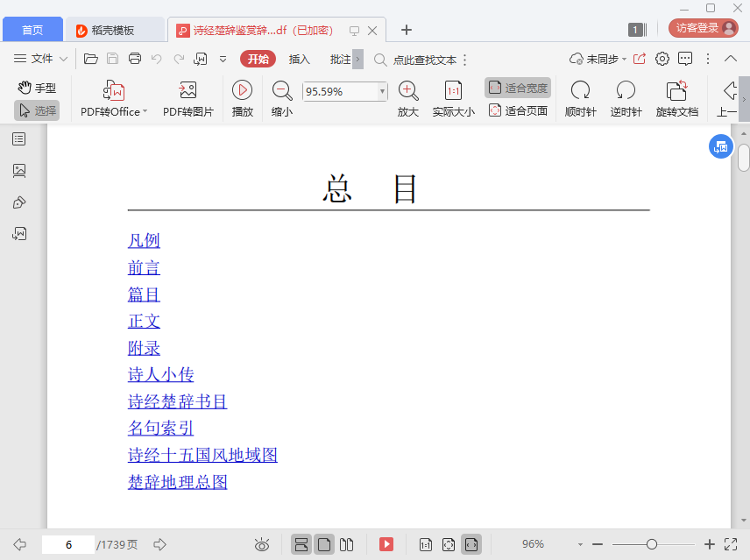Open the thumbnail panel in left sidebar

pos(19,171)
